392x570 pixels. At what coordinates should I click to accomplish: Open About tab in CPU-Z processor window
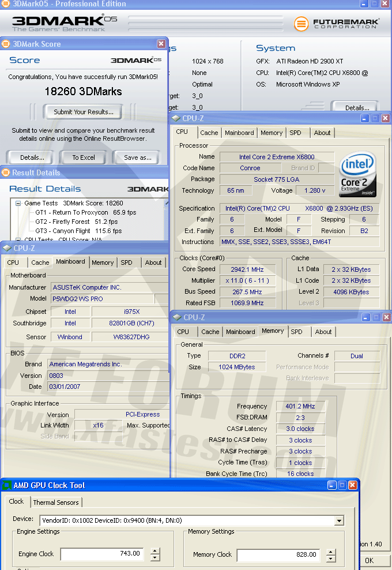pos(322,133)
